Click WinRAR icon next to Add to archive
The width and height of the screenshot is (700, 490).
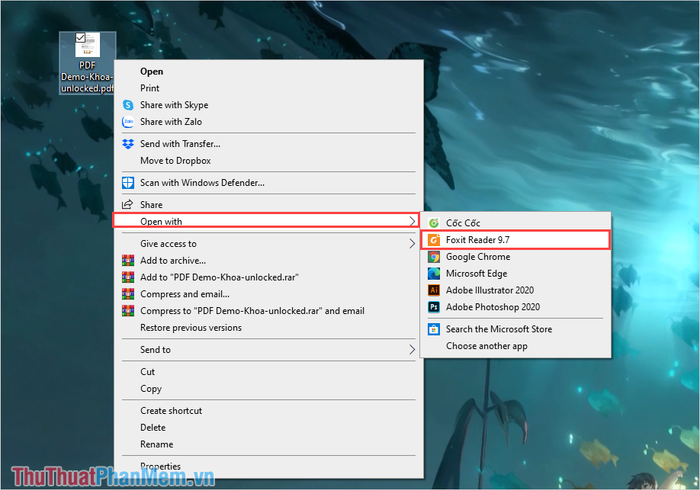coord(128,260)
